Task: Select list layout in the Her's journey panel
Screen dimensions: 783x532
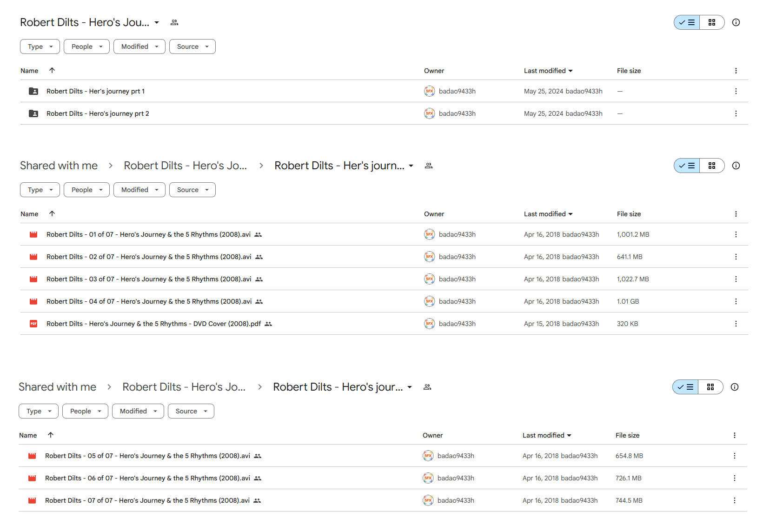Action: coord(687,166)
